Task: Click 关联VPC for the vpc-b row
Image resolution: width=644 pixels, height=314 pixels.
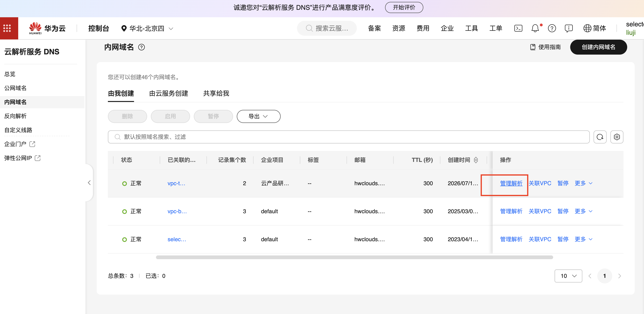Action: 540,211
